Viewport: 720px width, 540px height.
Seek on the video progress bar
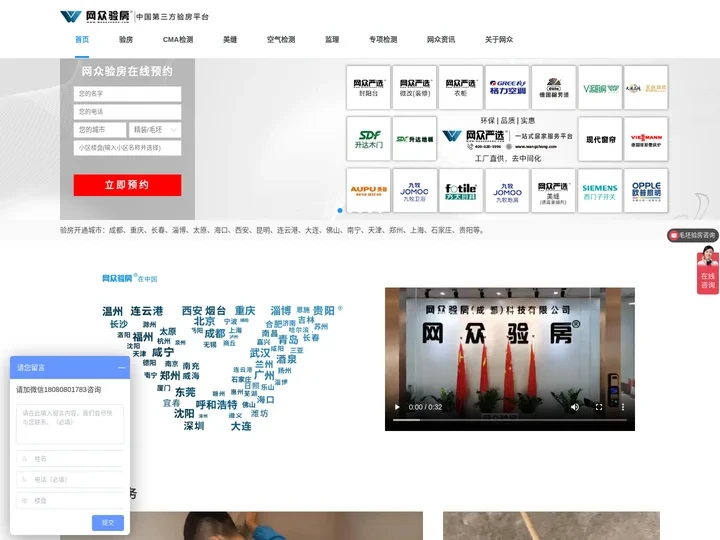pos(510,420)
